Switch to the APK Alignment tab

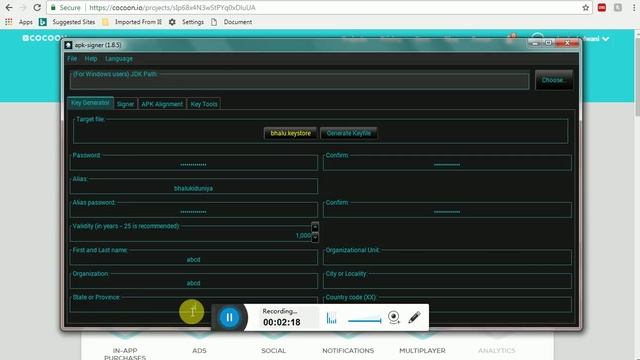(162, 104)
